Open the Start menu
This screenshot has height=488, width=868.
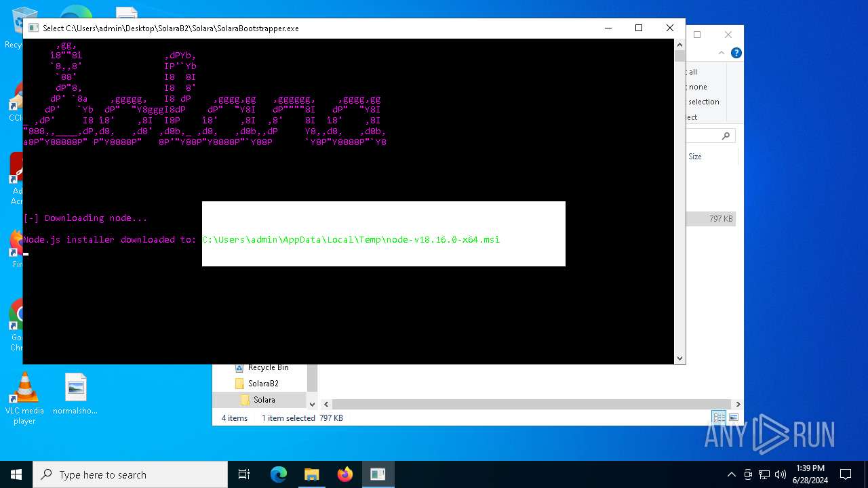pyautogui.click(x=16, y=474)
